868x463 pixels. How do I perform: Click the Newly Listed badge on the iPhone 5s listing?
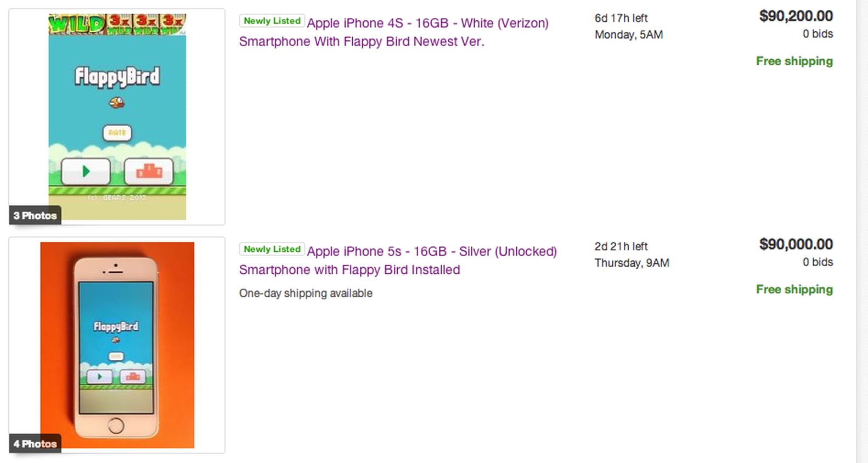coord(272,249)
